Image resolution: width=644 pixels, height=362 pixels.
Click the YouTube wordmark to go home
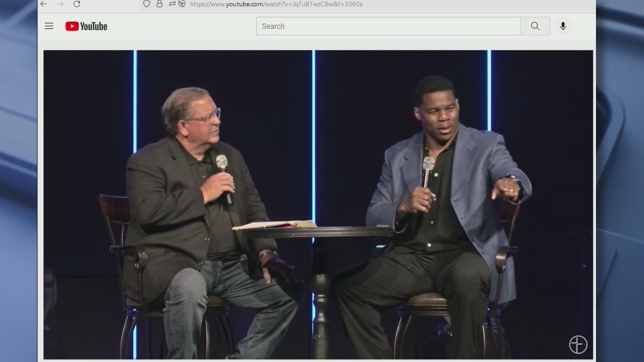click(94, 26)
